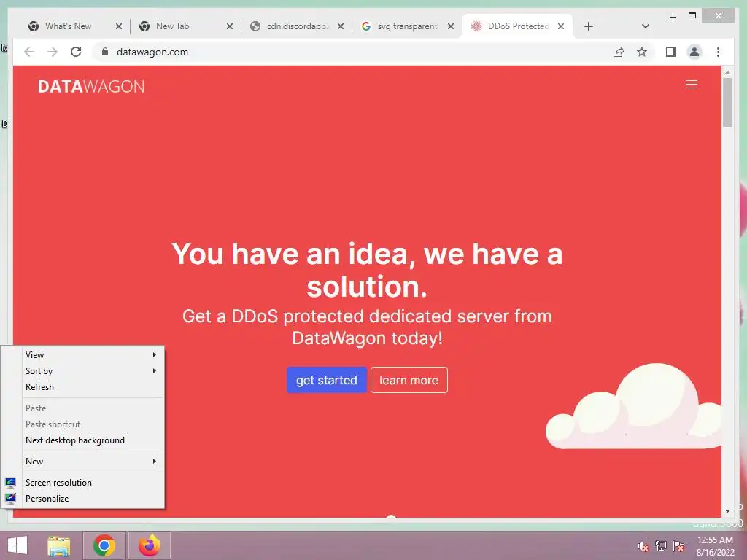Image resolution: width=747 pixels, height=560 pixels.
Task: Share this page via share icon
Action: point(619,52)
